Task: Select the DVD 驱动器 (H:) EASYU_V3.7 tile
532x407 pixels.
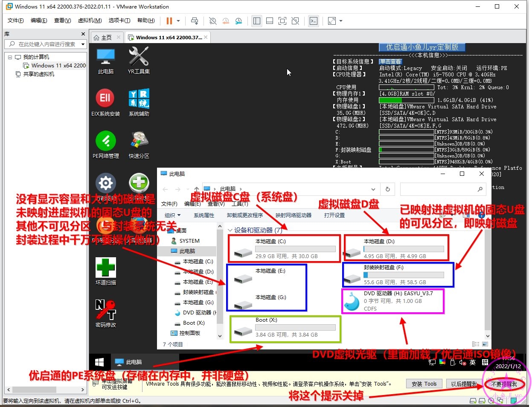Action: (x=393, y=301)
